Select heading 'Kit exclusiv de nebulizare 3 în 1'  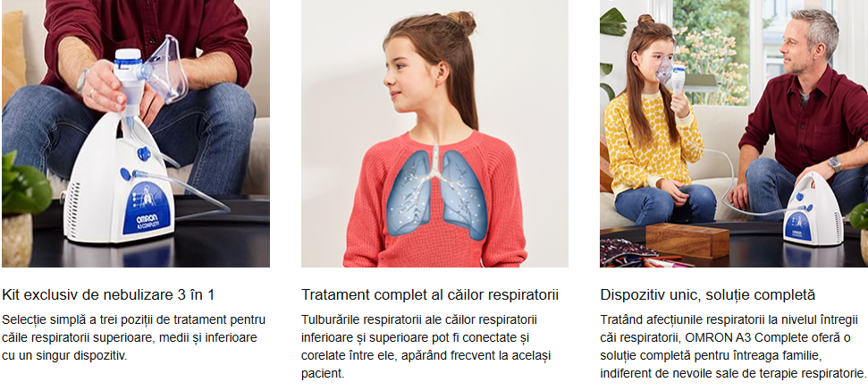pos(108,294)
